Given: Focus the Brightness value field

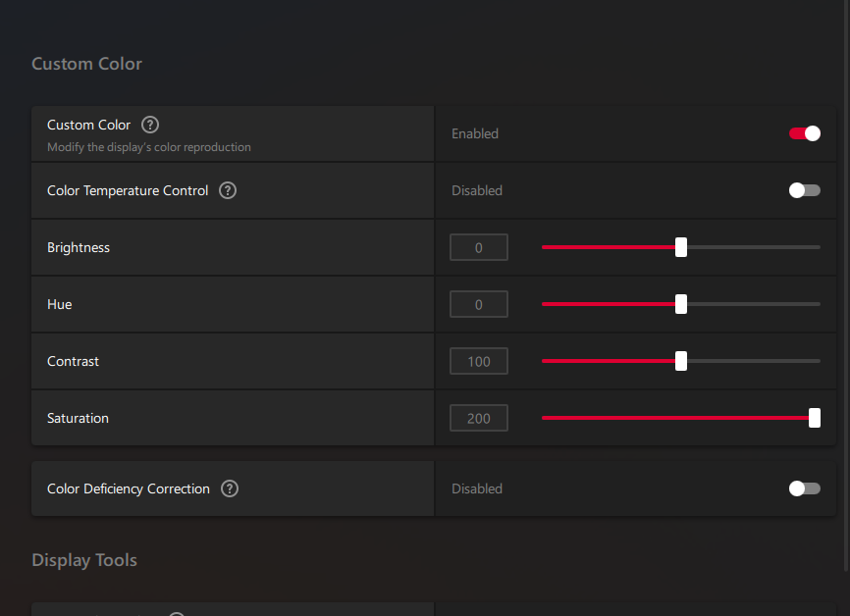Looking at the screenshot, I should pos(479,247).
